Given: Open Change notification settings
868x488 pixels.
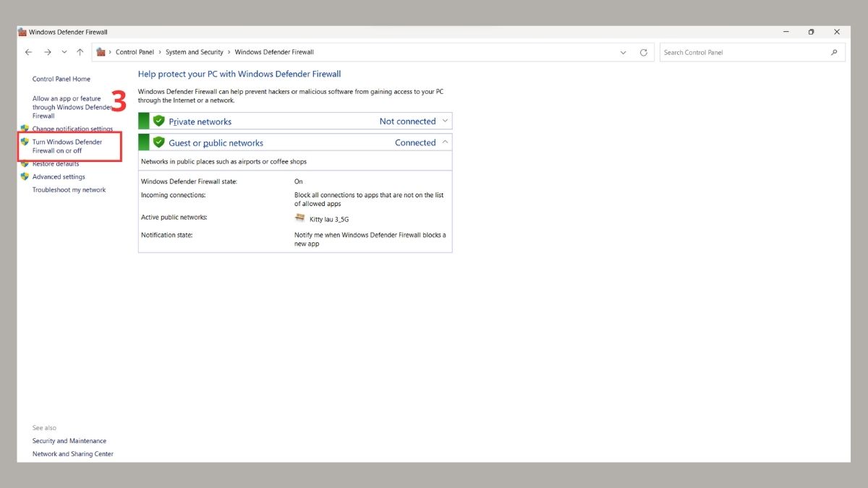Looking at the screenshot, I should pyautogui.click(x=72, y=129).
